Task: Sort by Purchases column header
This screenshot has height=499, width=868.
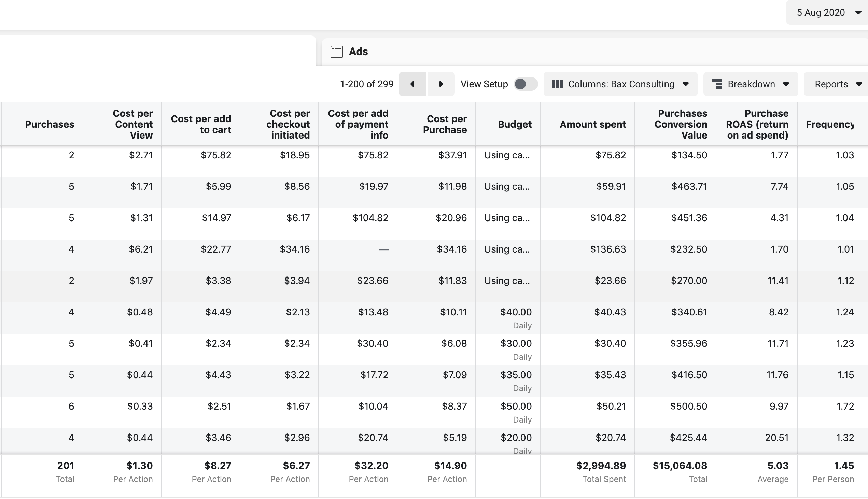Action: pos(50,124)
